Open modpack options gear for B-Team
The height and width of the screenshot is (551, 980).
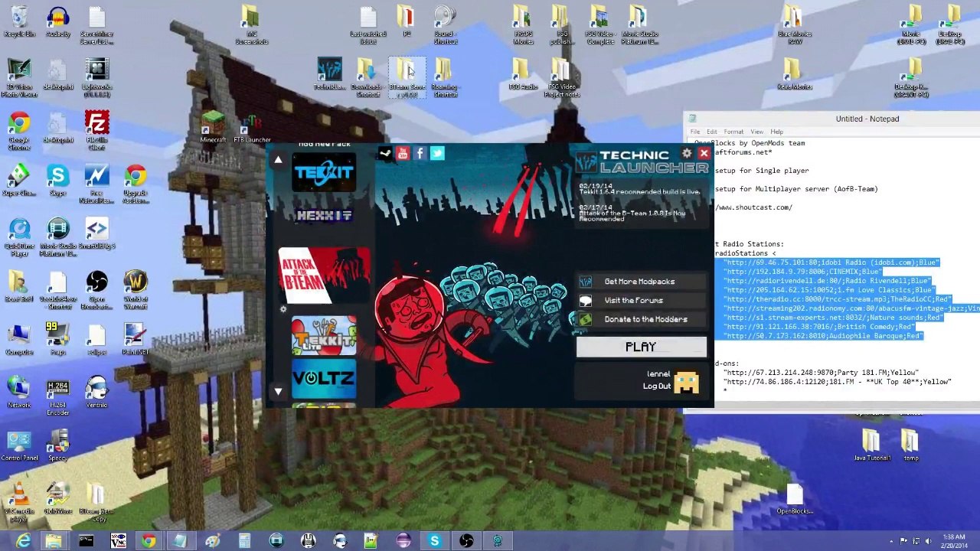point(283,309)
